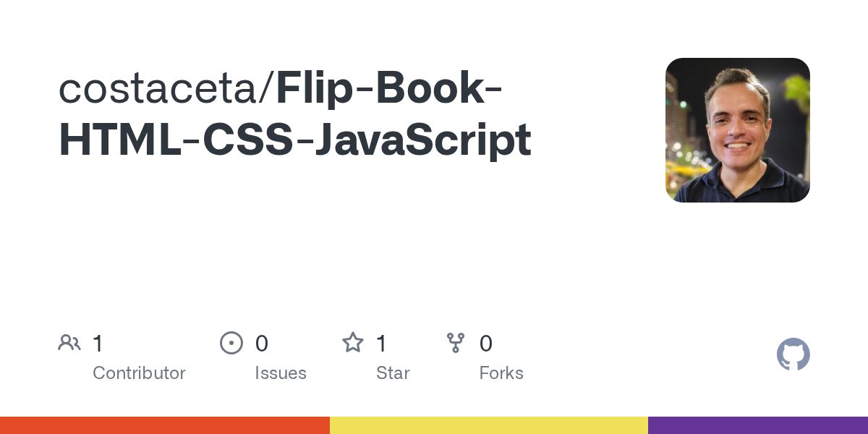Click the yellow JavaScript language bar segment
Screen dimensions: 868x434
[489, 425]
